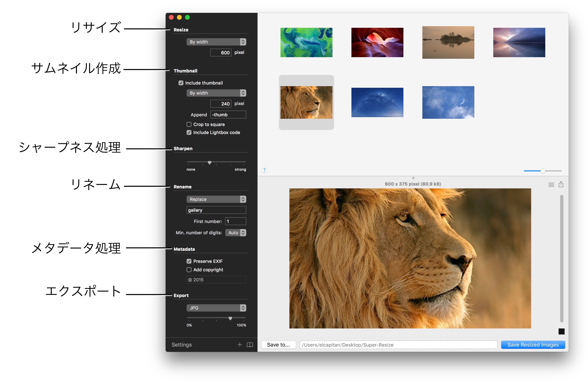
Task: Select the red canyon thumbnail
Action: 377,42
